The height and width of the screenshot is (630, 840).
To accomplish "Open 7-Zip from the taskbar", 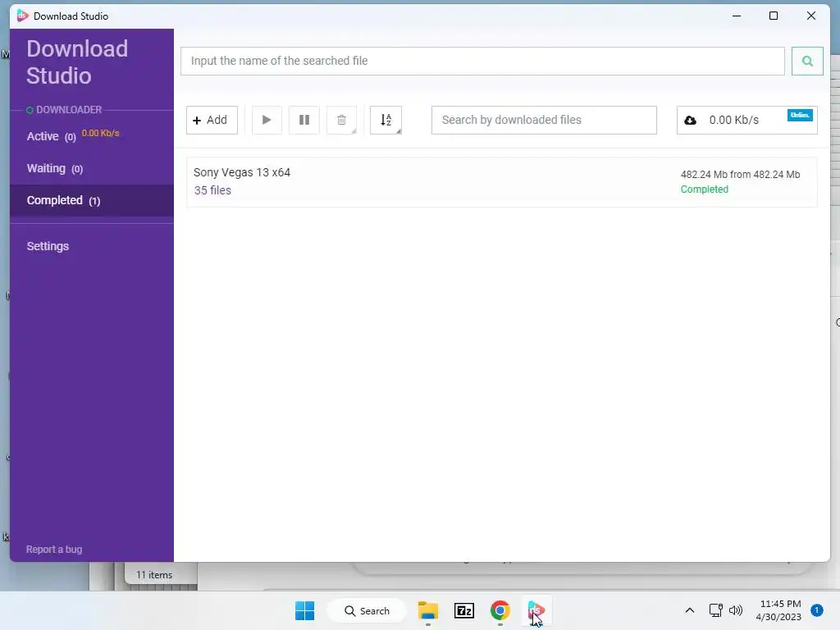I will coord(464,610).
